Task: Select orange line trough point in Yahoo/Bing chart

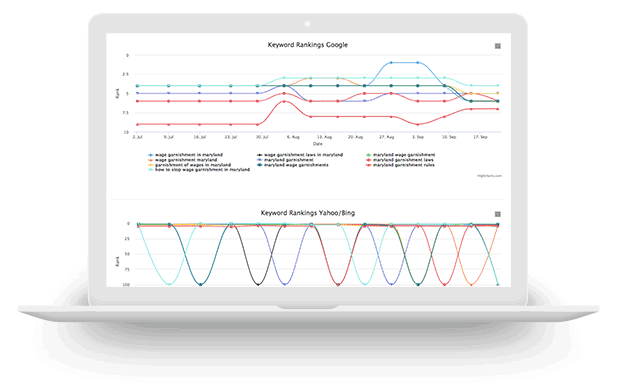Action: (x=471, y=284)
